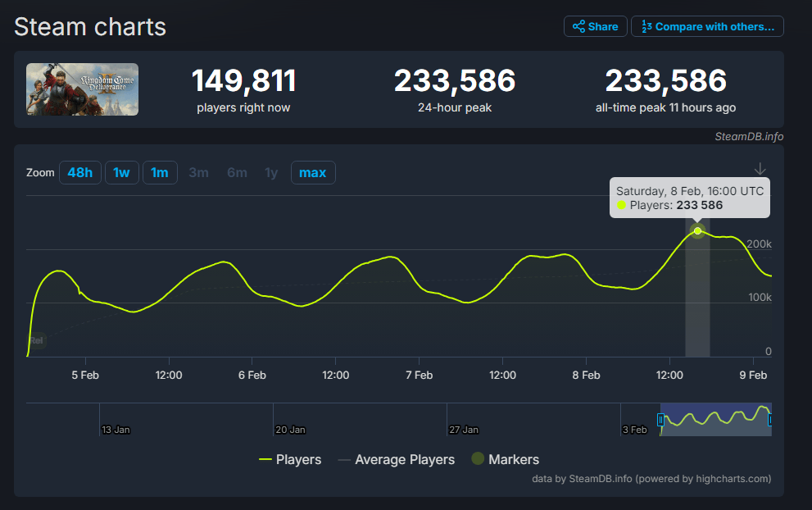This screenshot has width=812, height=510.
Task: Click the right navigator range handle
Action: (x=769, y=419)
